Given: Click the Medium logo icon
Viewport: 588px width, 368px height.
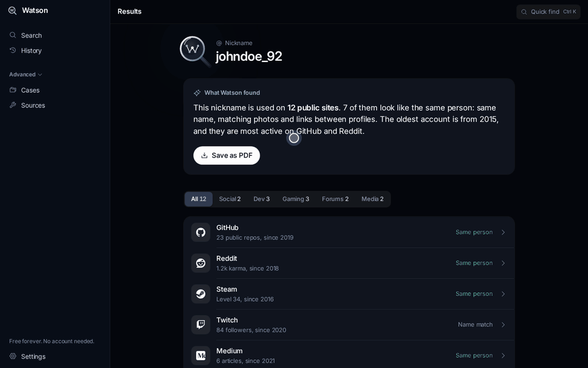Looking at the screenshot, I should pos(201,356).
